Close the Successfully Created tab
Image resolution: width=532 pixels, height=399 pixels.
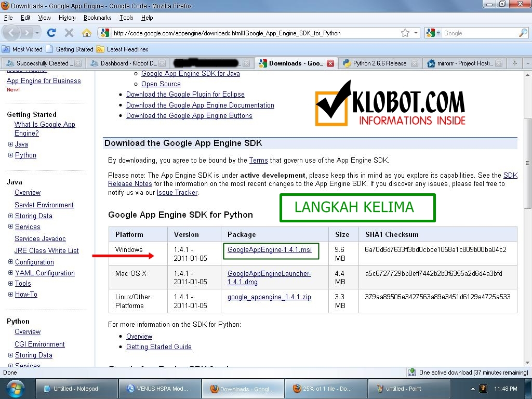(x=78, y=63)
